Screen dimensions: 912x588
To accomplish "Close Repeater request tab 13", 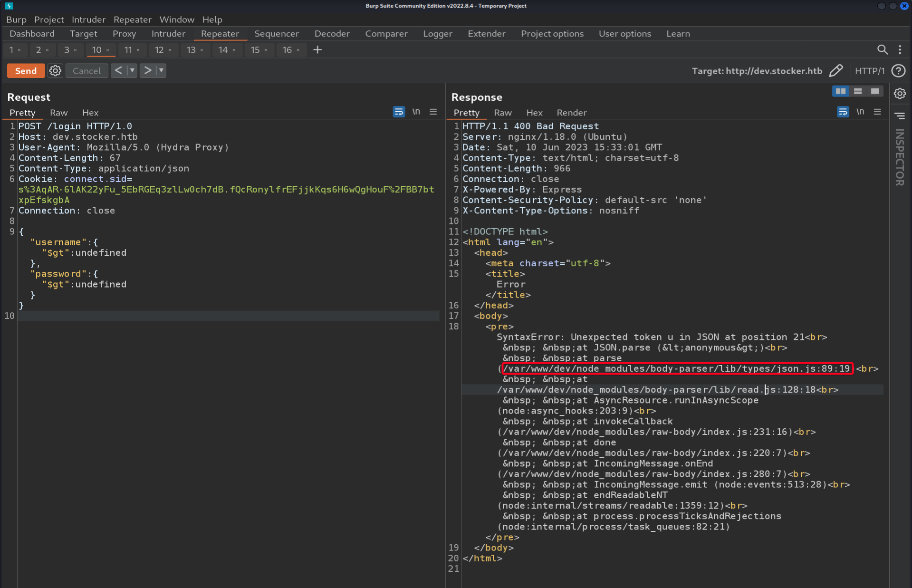I will tap(202, 50).
